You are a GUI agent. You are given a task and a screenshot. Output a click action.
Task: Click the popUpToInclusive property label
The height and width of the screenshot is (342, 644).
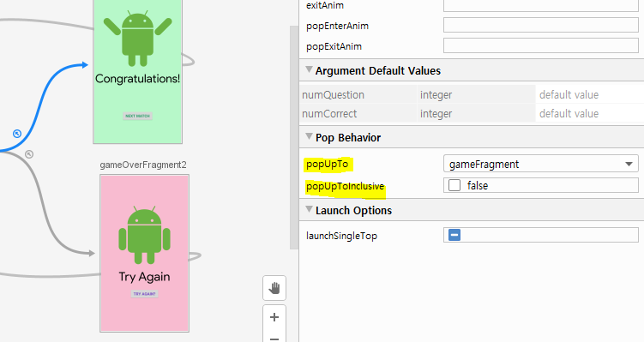pyautogui.click(x=345, y=186)
